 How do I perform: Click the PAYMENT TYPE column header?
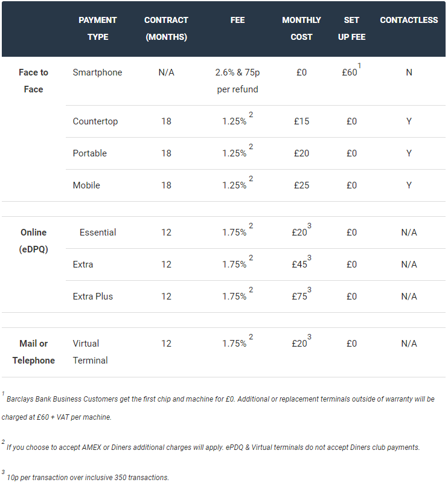pyautogui.click(x=98, y=28)
